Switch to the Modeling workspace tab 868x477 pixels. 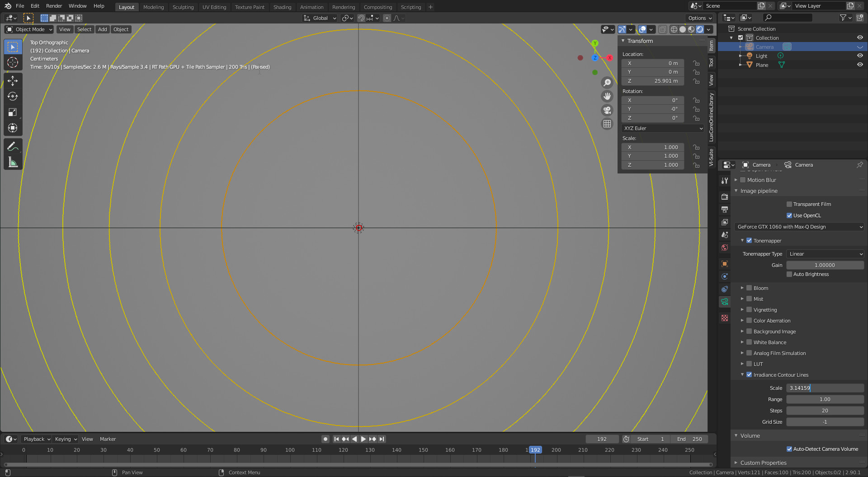tap(153, 7)
